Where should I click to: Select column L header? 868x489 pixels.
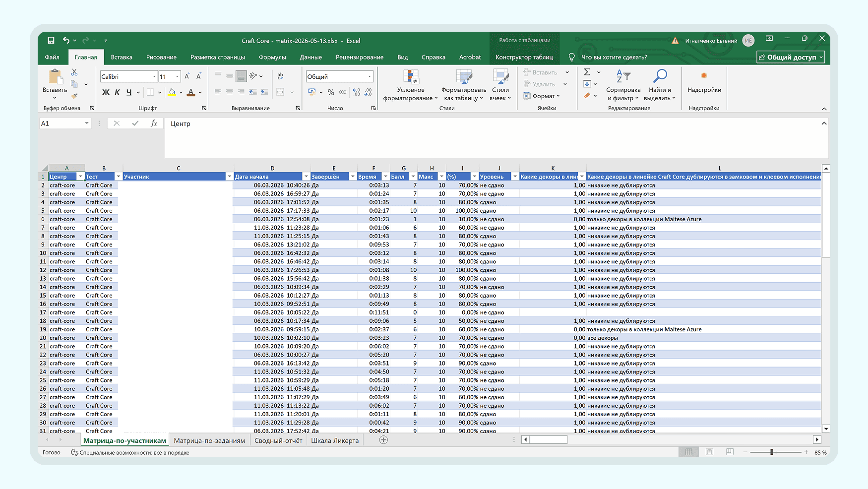(x=719, y=168)
